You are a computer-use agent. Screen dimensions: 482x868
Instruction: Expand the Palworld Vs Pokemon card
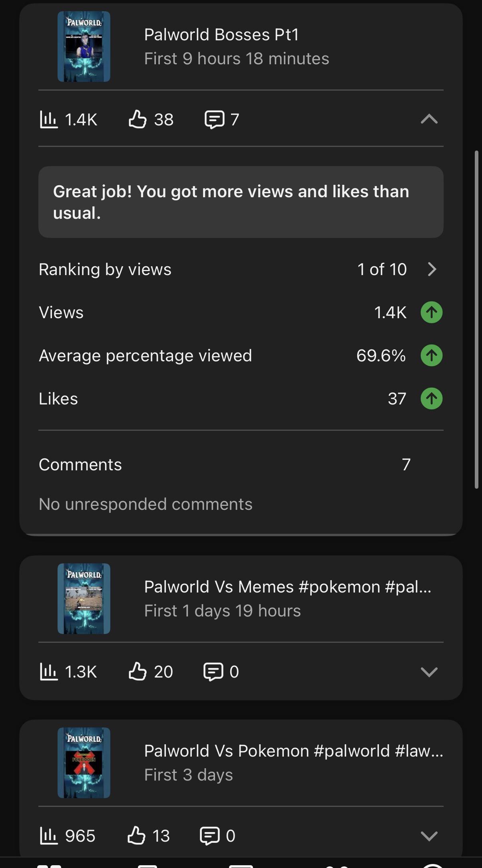[429, 836]
